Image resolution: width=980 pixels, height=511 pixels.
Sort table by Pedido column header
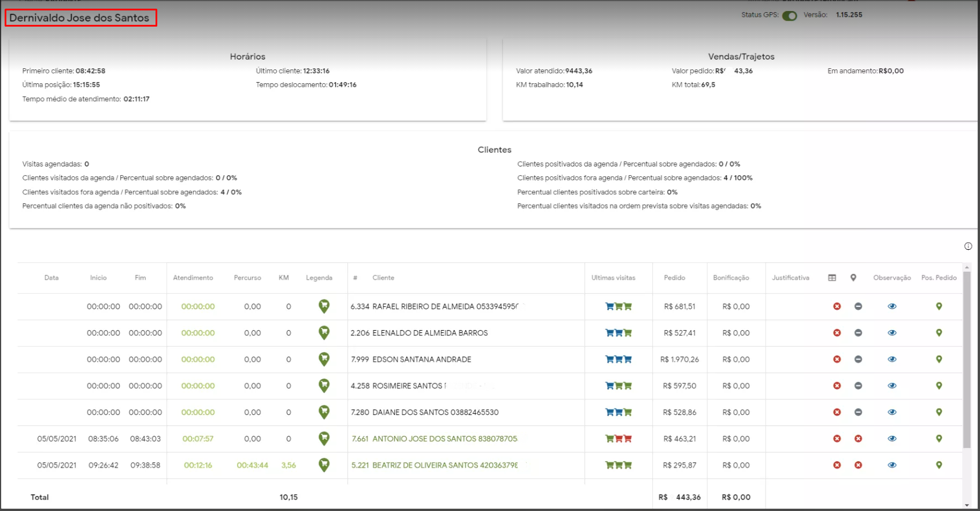coord(674,278)
